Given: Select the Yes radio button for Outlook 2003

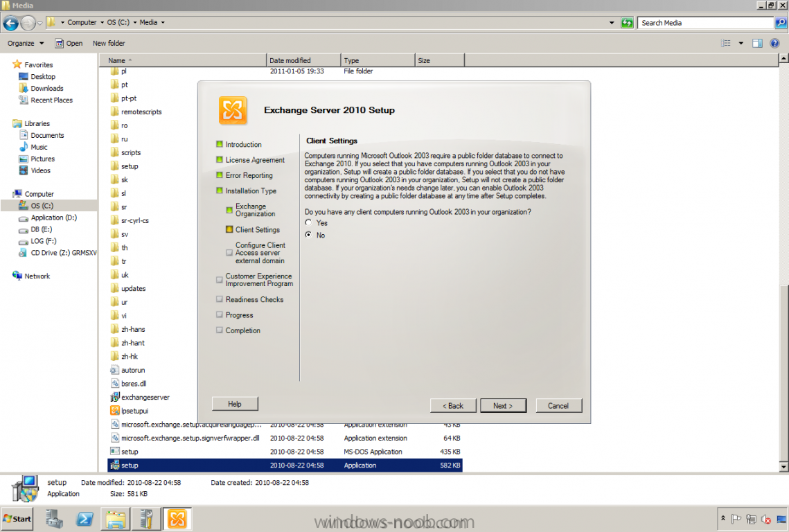Looking at the screenshot, I should 308,222.
